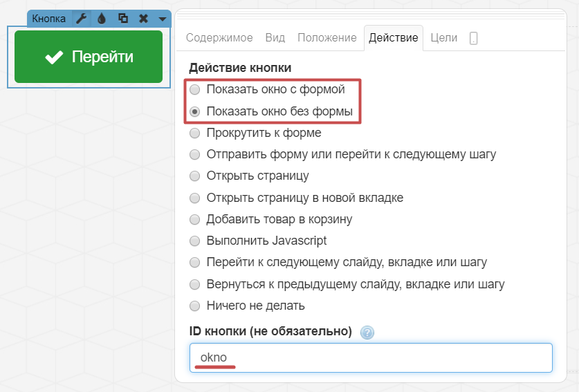The width and height of the screenshot is (579, 392).
Task: Expand the Кнопка widget dropdown arrow
Action: 162,19
